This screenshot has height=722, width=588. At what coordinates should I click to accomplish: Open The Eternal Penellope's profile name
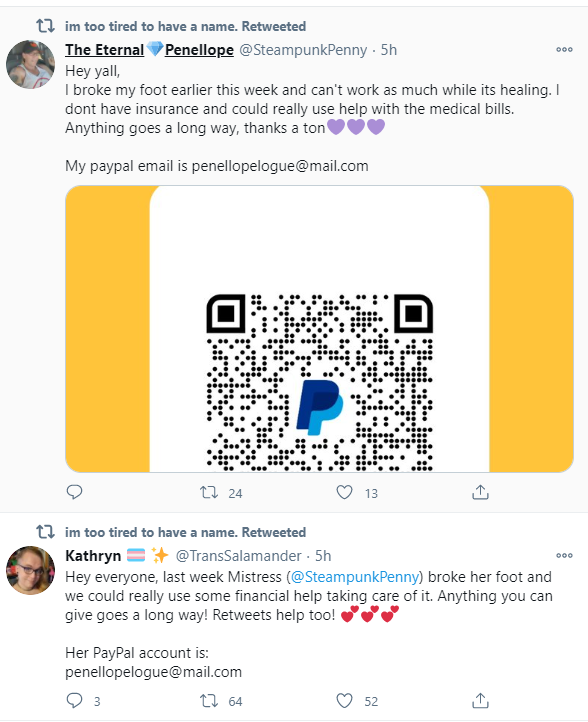[x=149, y=49]
